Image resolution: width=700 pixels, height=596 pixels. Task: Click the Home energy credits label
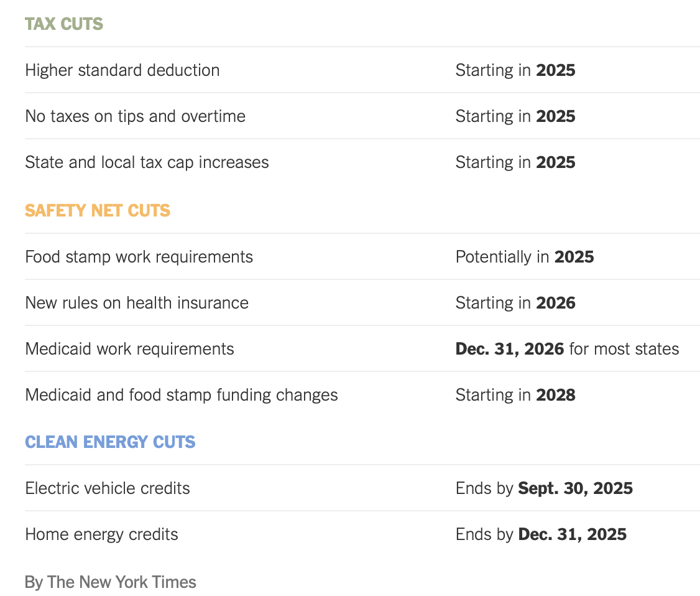click(x=101, y=534)
